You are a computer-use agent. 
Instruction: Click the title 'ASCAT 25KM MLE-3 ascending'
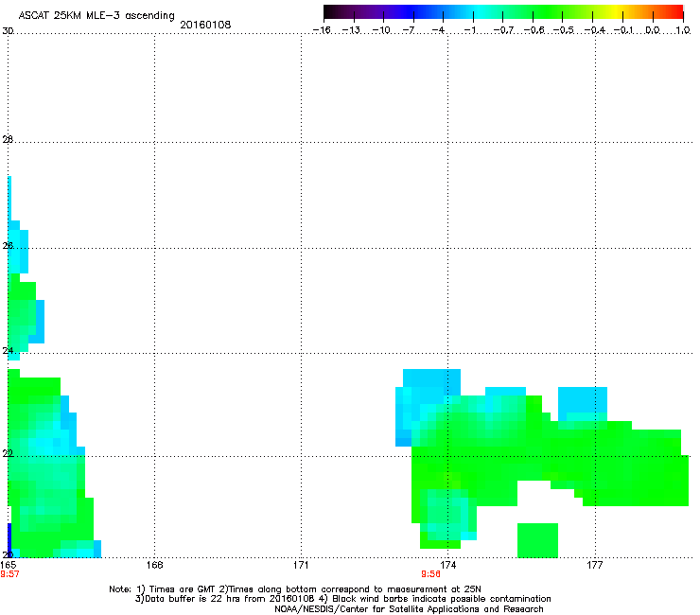96,16
